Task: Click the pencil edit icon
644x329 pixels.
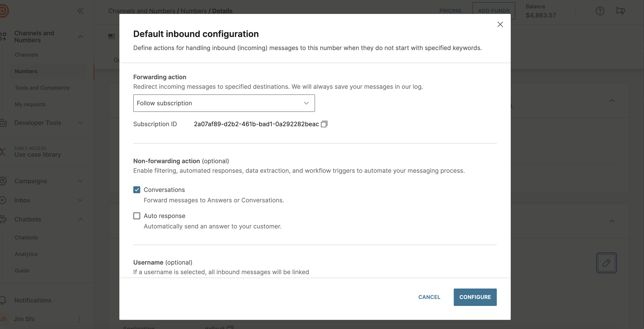Action: pyautogui.click(x=606, y=263)
